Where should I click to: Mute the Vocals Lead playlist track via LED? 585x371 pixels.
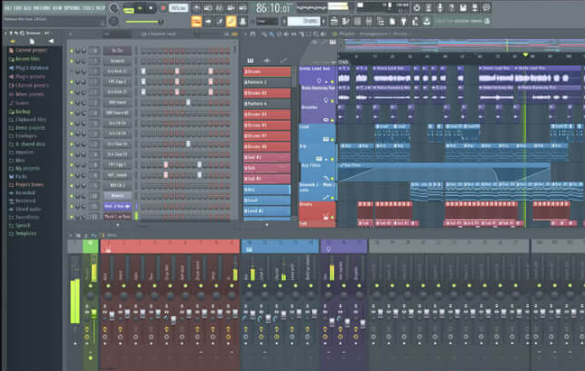(x=332, y=82)
